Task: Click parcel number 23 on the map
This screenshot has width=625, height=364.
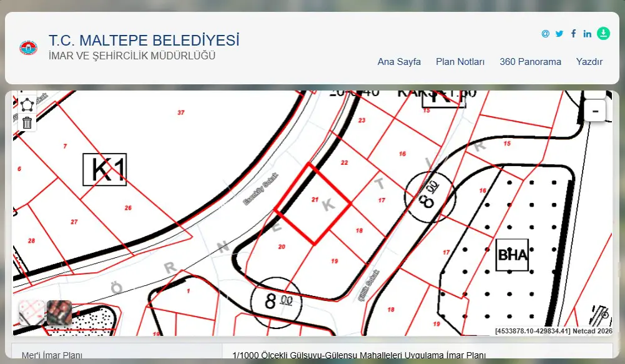Action: pos(362,120)
